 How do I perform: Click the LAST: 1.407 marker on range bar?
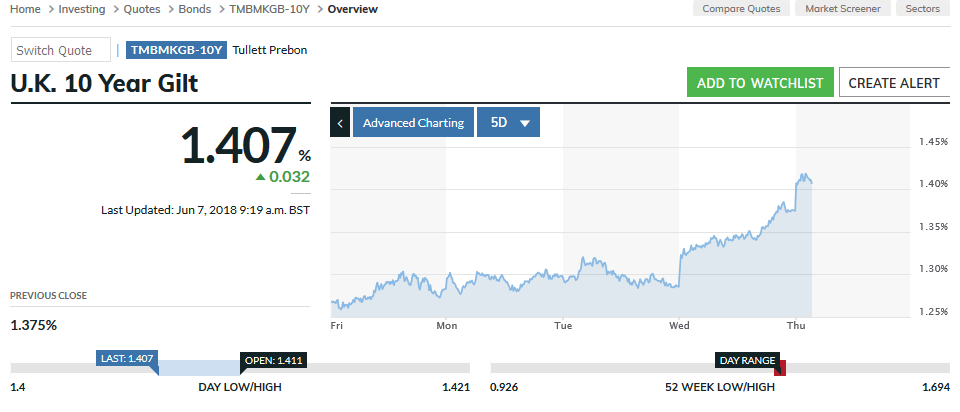pos(126,358)
